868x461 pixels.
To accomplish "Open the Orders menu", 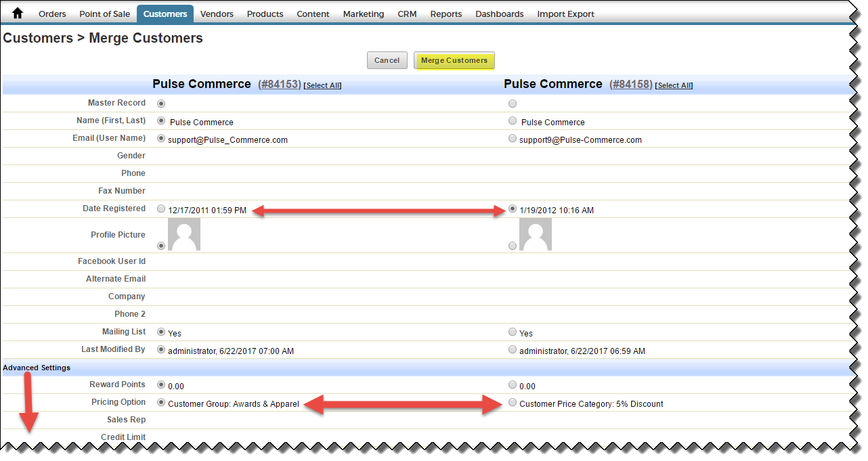I will click(52, 14).
